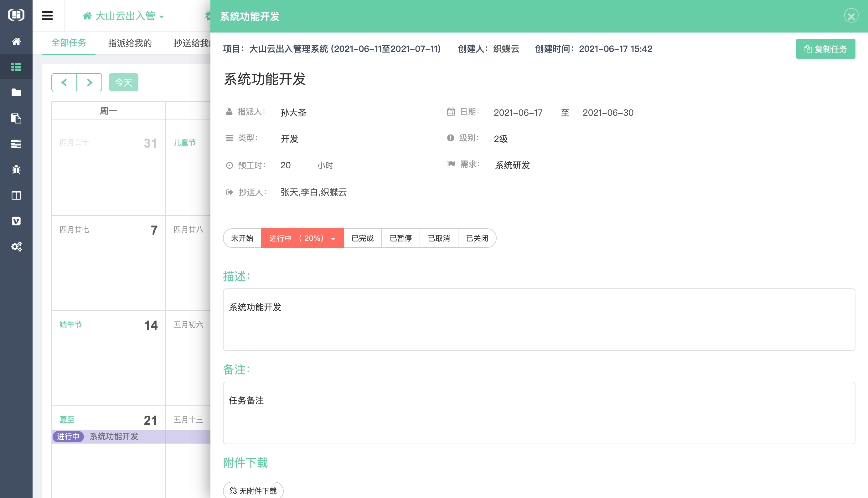Open the folder icon in the sidebar
This screenshot has width=868, height=498.
coord(16,92)
